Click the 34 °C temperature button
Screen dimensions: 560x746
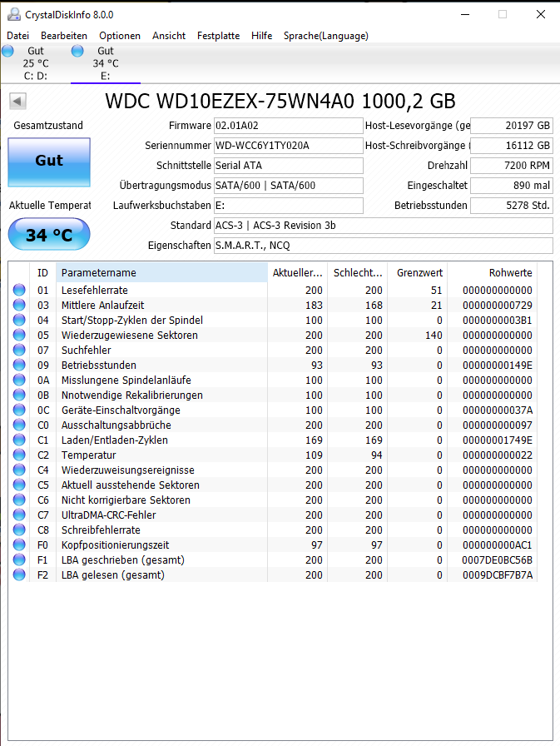coord(49,234)
